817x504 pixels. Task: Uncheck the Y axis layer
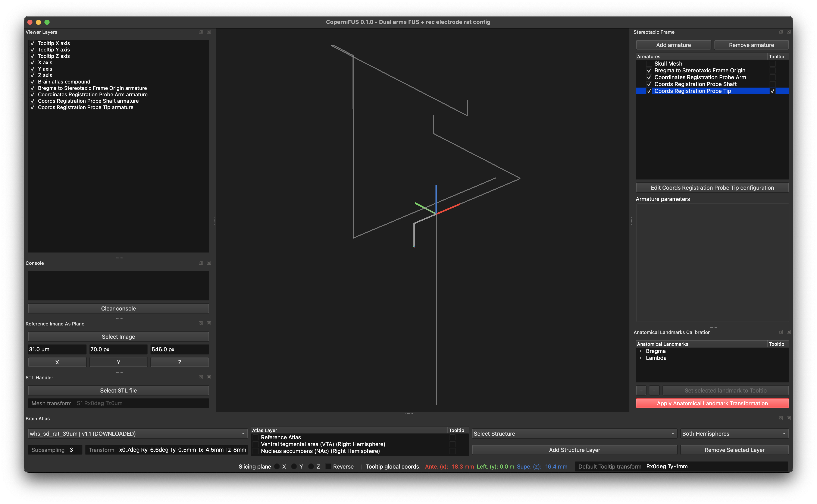tap(32, 69)
